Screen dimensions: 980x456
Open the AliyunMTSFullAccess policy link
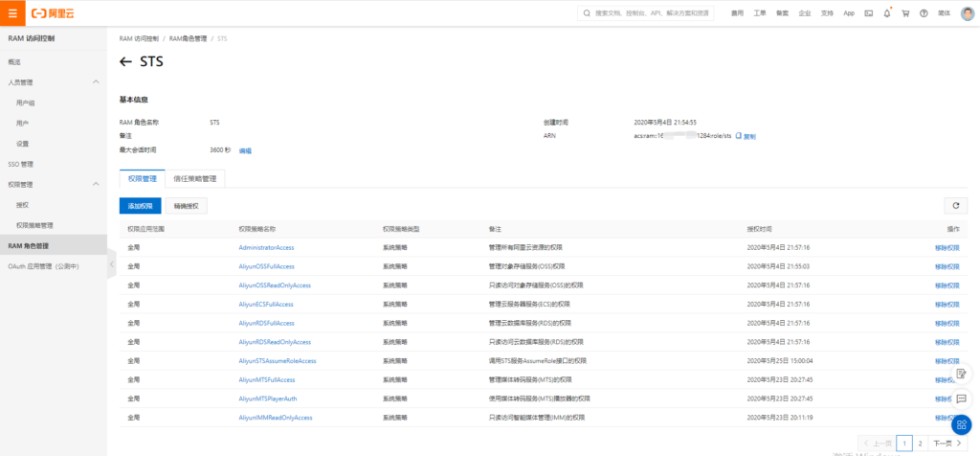(x=266, y=379)
